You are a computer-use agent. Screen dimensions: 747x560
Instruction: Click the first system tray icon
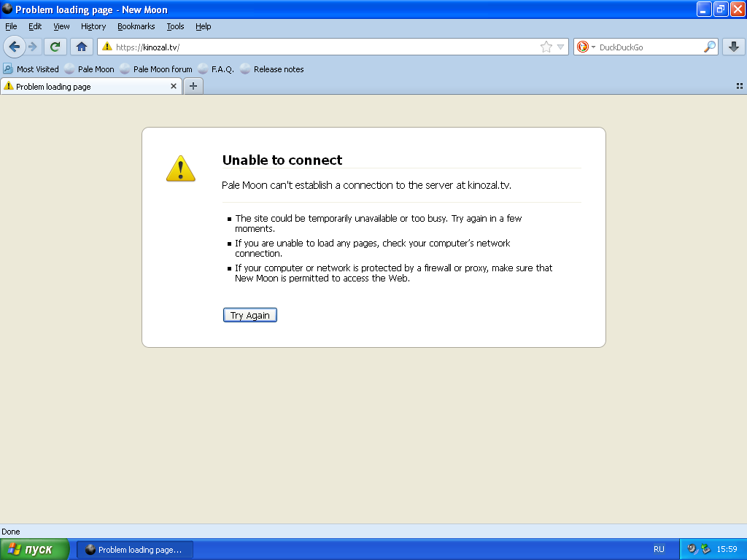click(692, 549)
